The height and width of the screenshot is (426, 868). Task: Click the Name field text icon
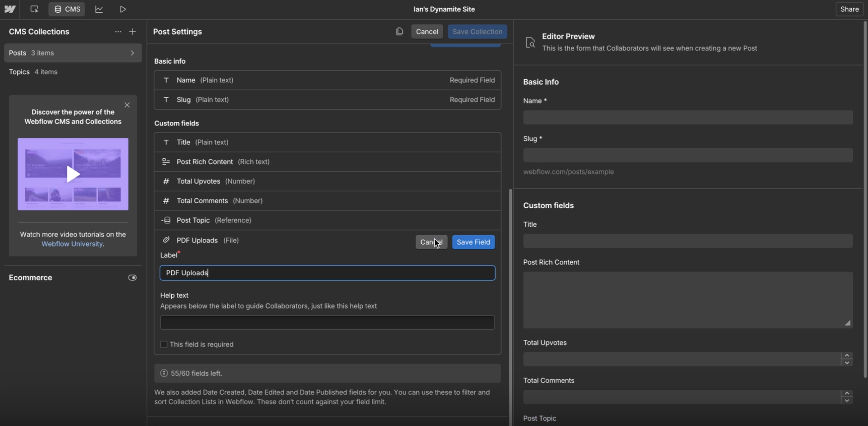tap(166, 80)
